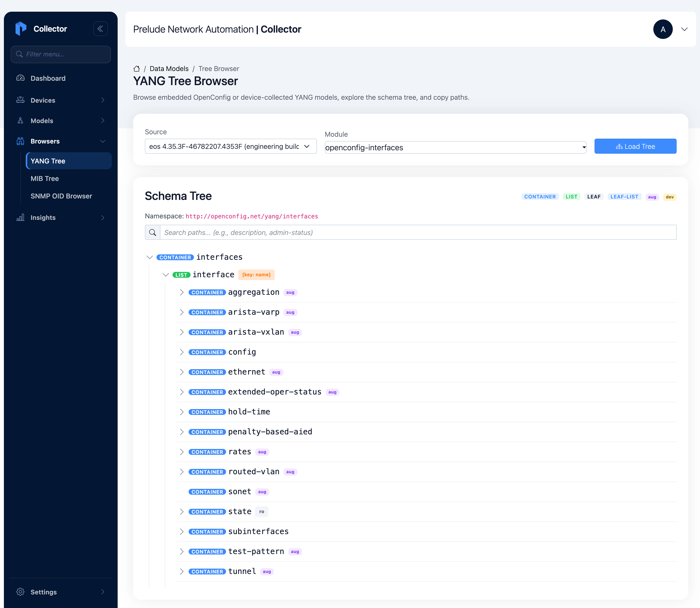Expand the state container

[182, 512]
